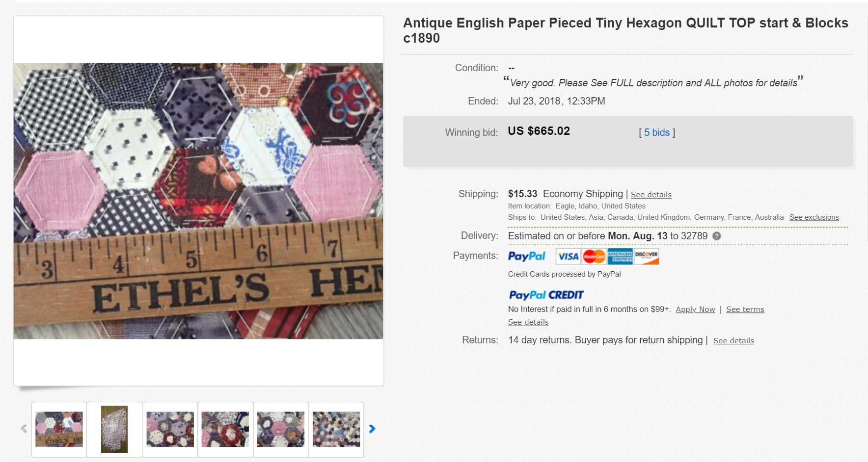
Task: View the shipping See exclusions link
Action: coord(814,217)
